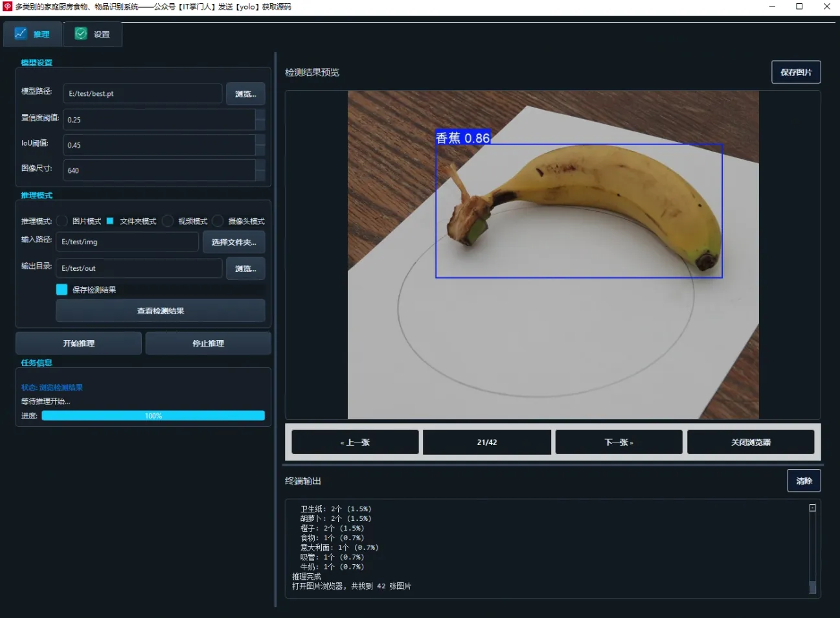Screen dimensions: 840x618
Task: Save the preview using 保存图片
Action: tap(796, 72)
